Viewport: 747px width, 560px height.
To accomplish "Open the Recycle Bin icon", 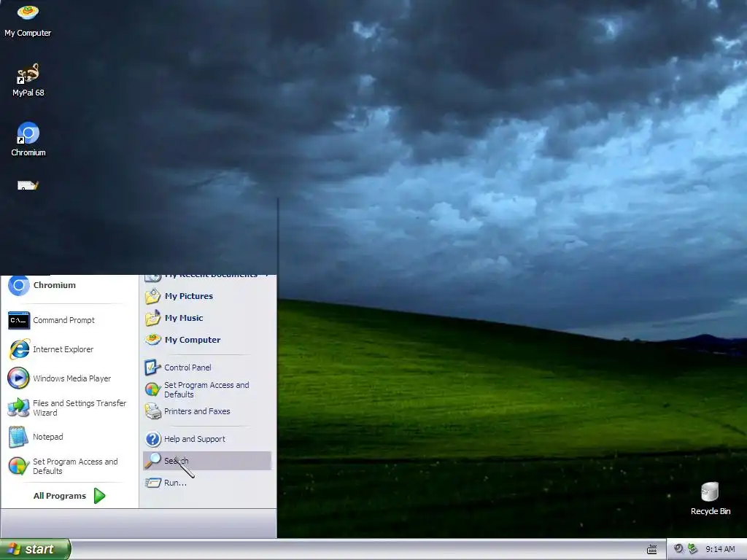I will [x=710, y=492].
